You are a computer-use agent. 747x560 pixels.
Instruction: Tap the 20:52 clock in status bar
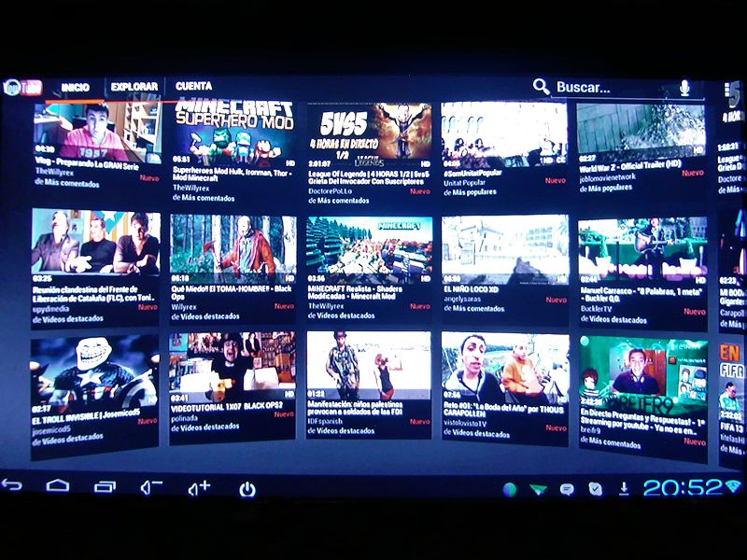(683, 487)
